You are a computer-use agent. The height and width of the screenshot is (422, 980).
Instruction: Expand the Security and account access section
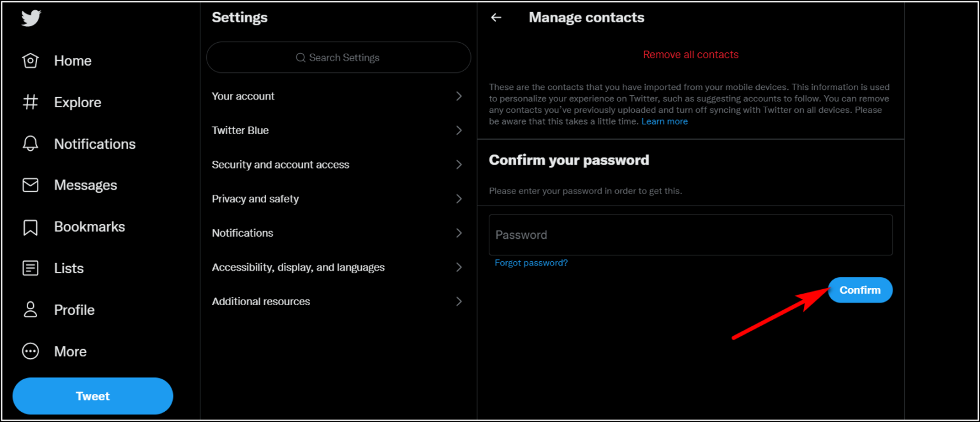[x=338, y=164]
